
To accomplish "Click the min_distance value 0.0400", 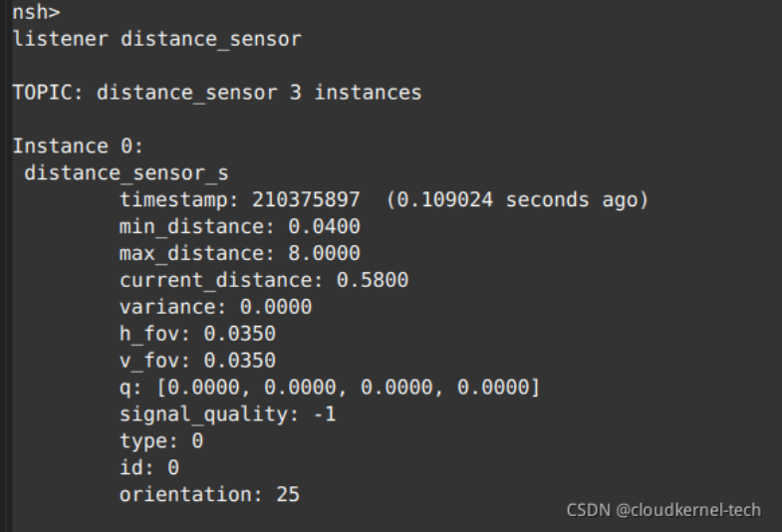I will pos(324,227).
